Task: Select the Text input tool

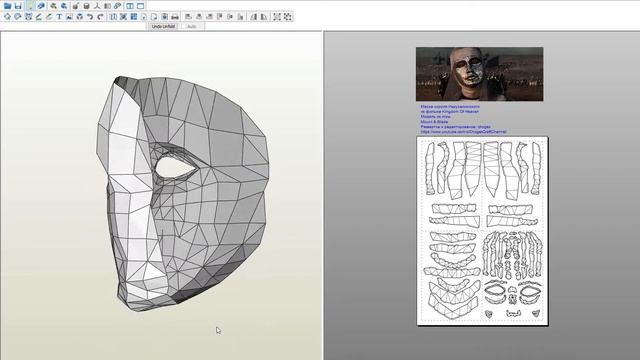Action: [59, 17]
